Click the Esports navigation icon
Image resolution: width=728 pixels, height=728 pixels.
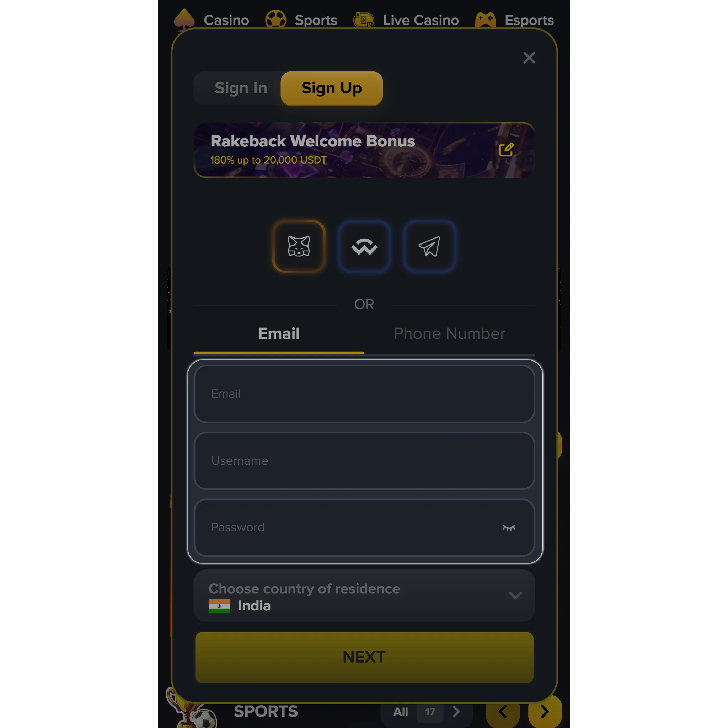[485, 19]
